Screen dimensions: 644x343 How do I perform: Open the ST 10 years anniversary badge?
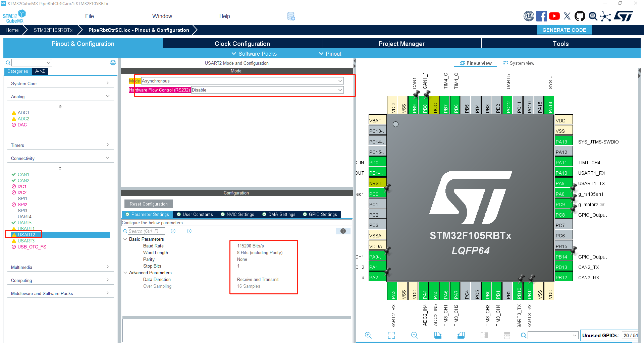529,16
